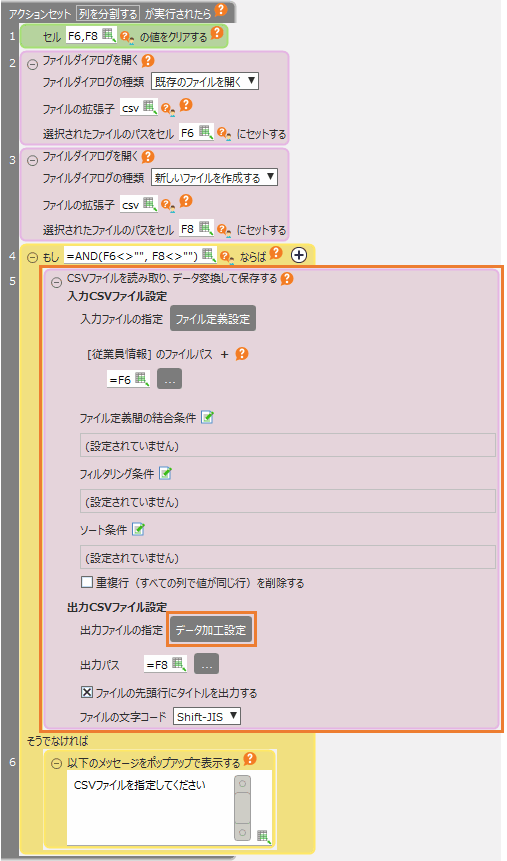Collapse CSVファイルを読み取り step
Screen dimensions: 507x861
[x=56, y=283]
